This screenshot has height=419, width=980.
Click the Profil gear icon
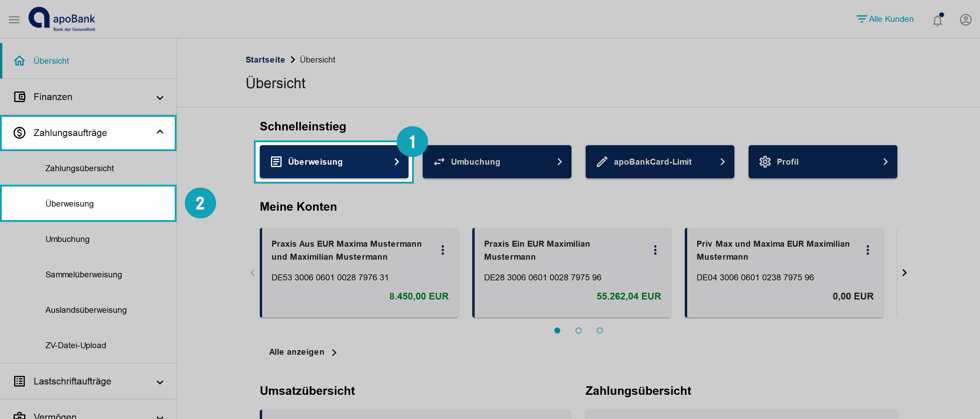pos(765,162)
